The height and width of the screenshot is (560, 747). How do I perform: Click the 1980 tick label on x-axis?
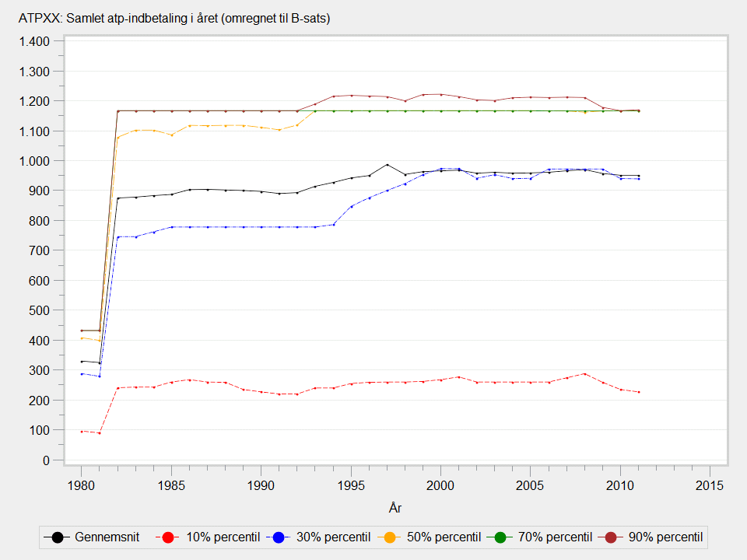81,485
